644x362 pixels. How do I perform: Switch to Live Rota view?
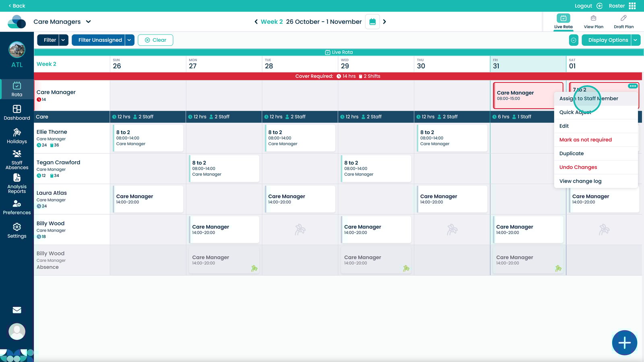coord(563,22)
